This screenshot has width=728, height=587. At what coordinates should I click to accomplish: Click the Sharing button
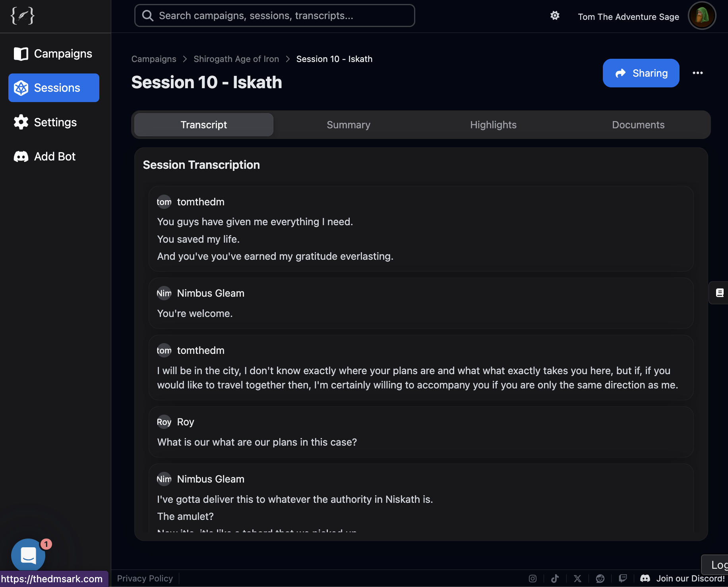point(641,73)
